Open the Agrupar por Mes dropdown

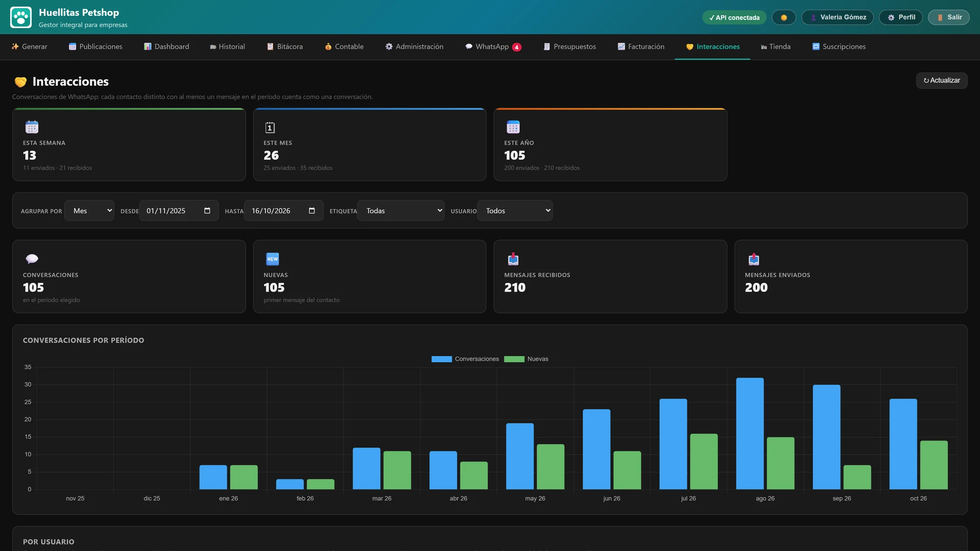(89, 211)
